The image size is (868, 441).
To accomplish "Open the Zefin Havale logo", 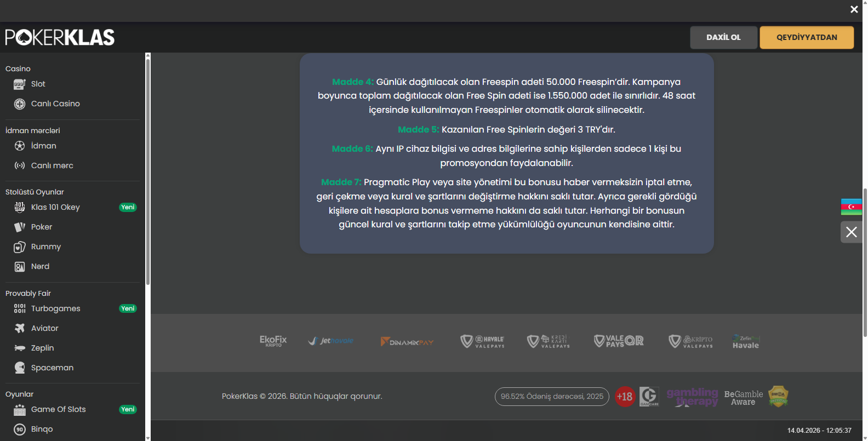I will (746, 341).
